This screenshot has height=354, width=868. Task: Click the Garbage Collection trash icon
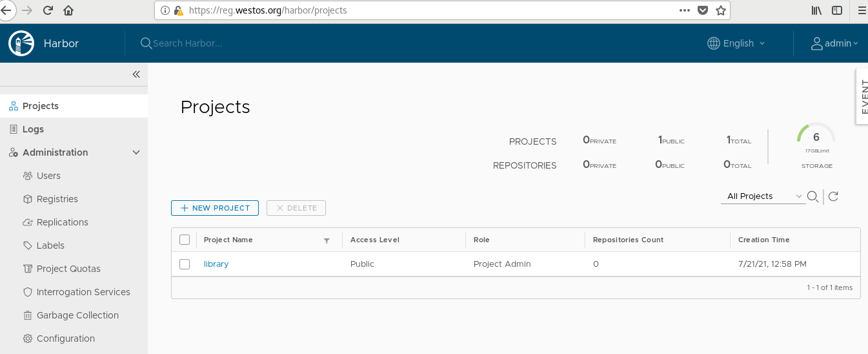click(28, 315)
